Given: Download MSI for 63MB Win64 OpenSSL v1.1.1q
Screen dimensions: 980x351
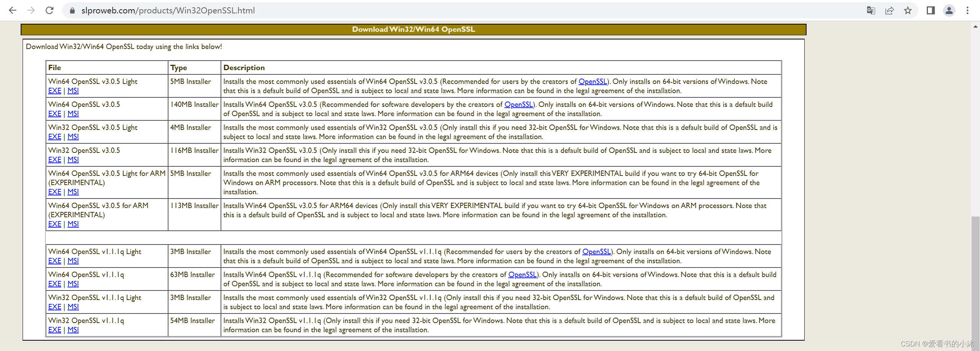Looking at the screenshot, I should click(73, 284).
